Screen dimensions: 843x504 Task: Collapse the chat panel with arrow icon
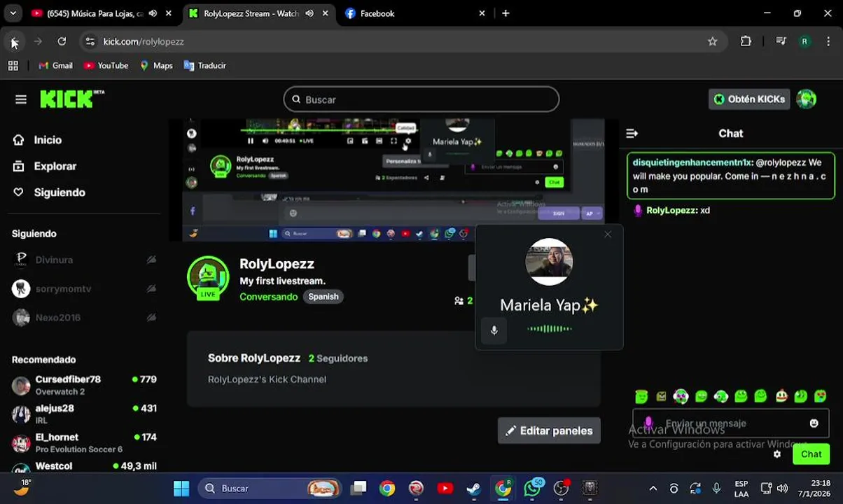coord(632,133)
